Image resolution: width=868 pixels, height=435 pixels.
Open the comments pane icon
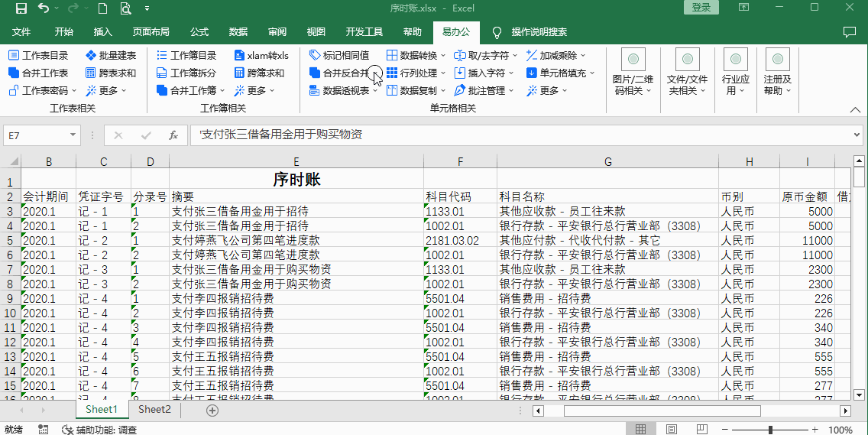pyautogui.click(x=849, y=31)
